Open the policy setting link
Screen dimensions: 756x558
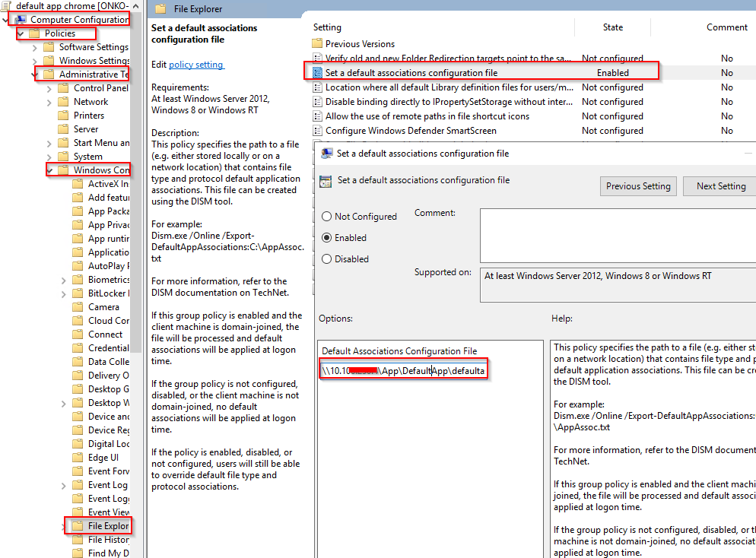click(195, 65)
